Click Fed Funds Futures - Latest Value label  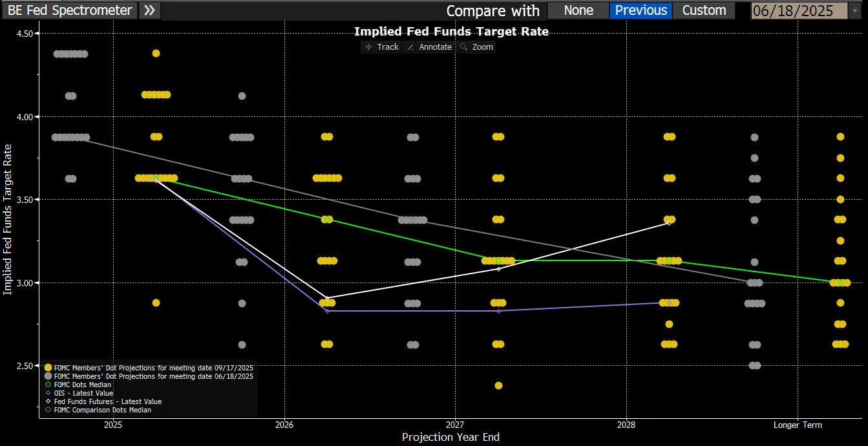coord(107,401)
